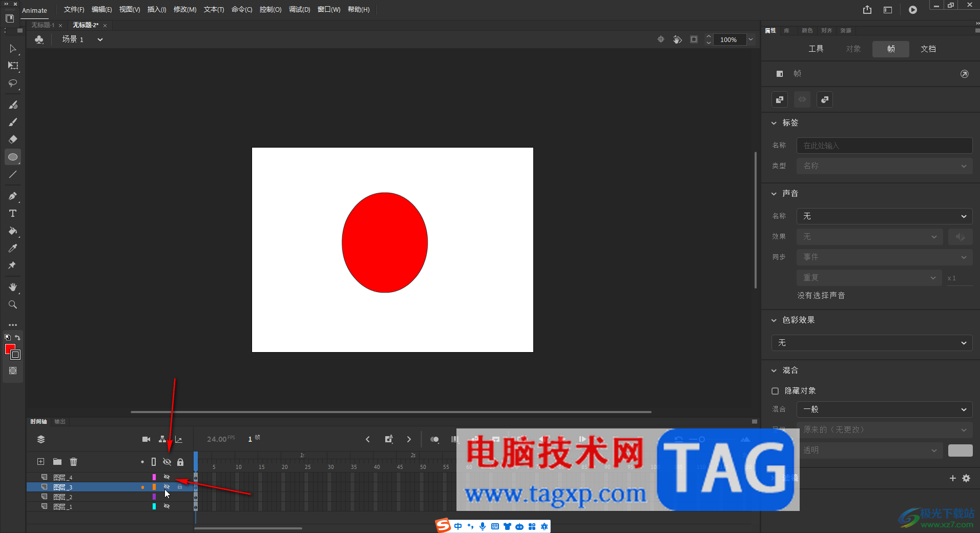Click the fill color swatch in the toolbar
The width and height of the screenshot is (980, 533).
(10, 349)
